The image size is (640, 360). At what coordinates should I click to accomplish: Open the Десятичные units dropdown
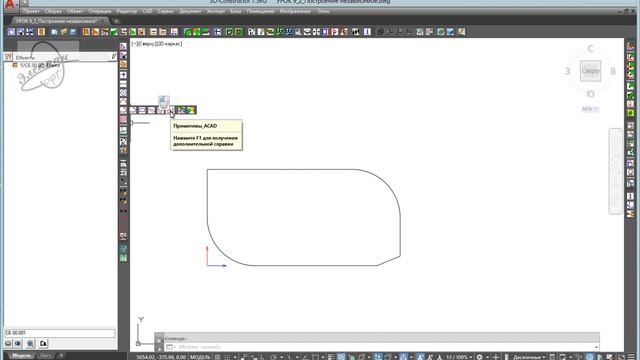tap(529, 357)
